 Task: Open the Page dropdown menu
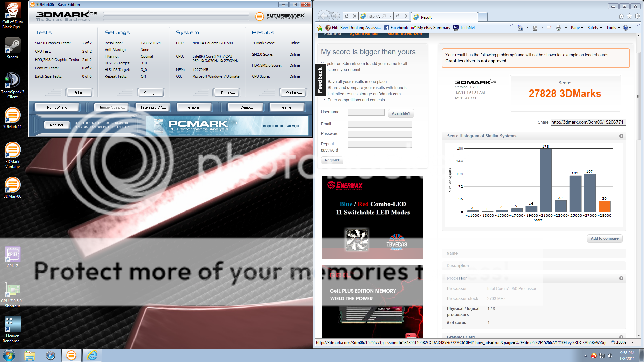pos(577,28)
